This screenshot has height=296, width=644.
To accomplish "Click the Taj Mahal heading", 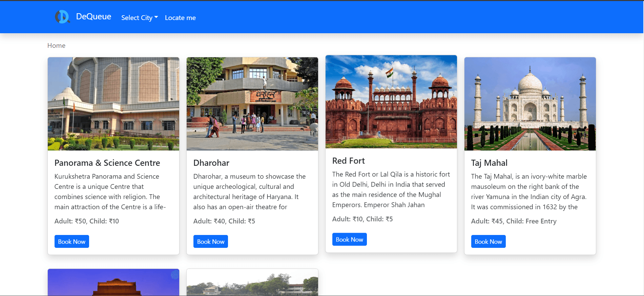I will click(489, 163).
